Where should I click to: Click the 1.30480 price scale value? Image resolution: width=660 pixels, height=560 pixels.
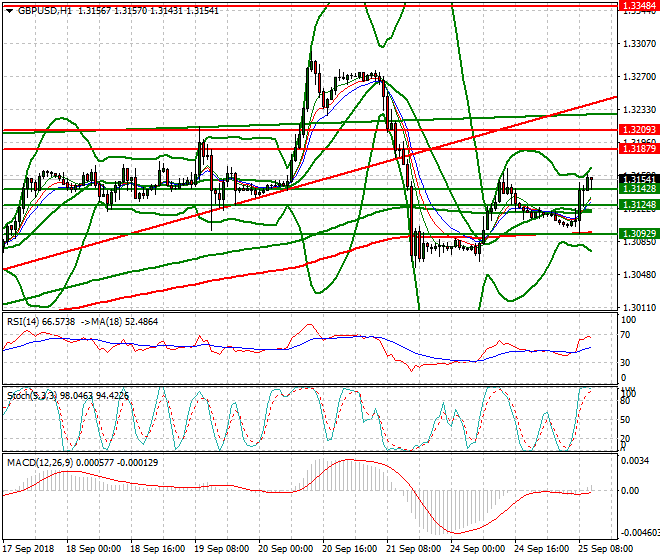pos(639,275)
